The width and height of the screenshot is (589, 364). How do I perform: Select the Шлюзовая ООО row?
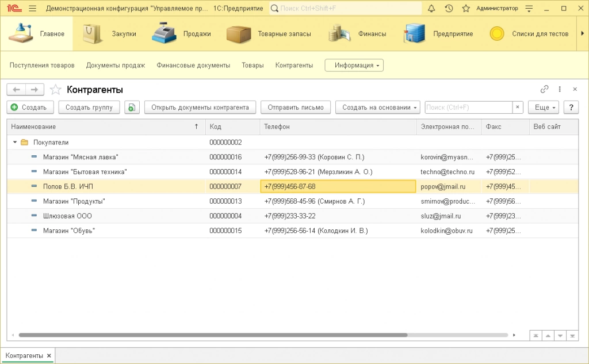point(67,216)
